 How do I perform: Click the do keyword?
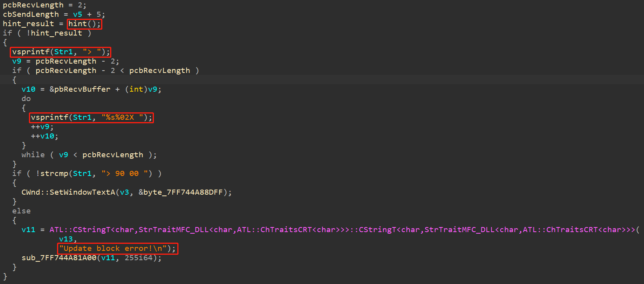click(x=26, y=99)
